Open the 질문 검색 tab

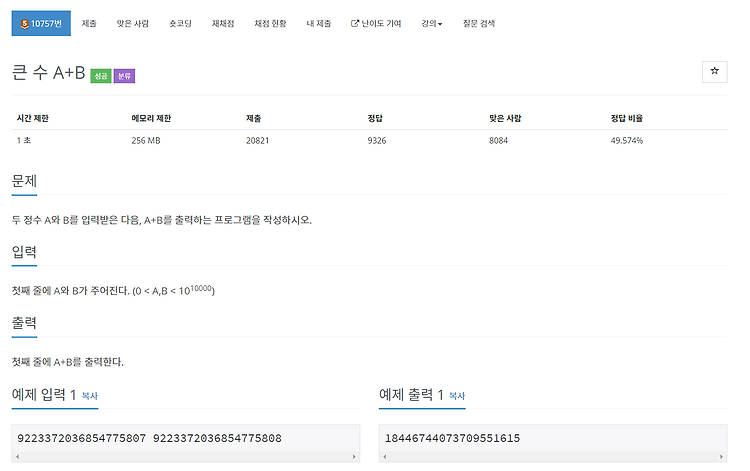click(x=479, y=23)
